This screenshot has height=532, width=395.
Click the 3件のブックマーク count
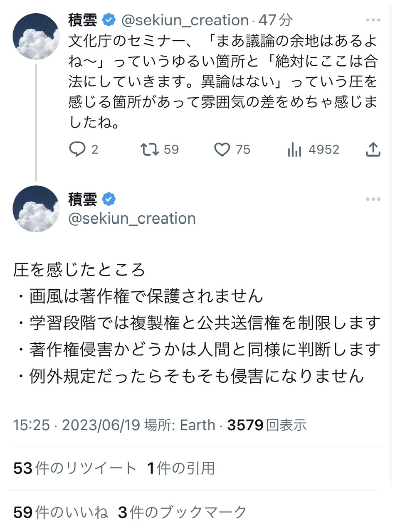point(183,512)
